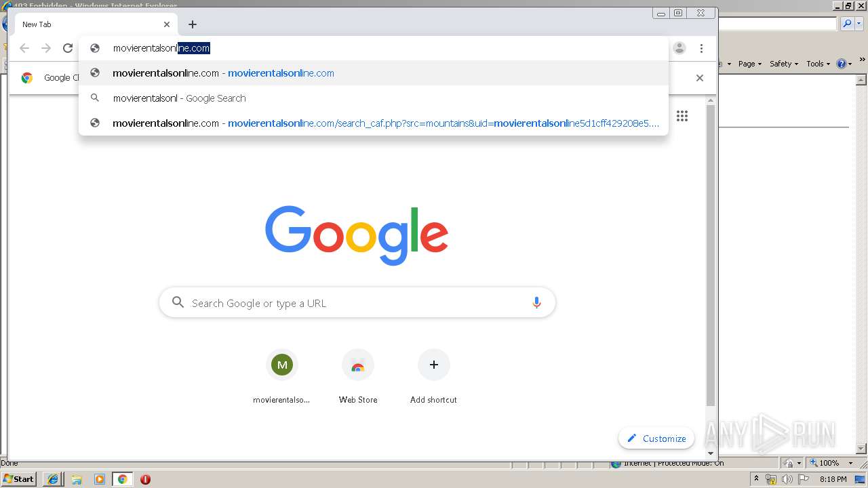Open the IE zoom level 100% dropdown

[x=851, y=463]
